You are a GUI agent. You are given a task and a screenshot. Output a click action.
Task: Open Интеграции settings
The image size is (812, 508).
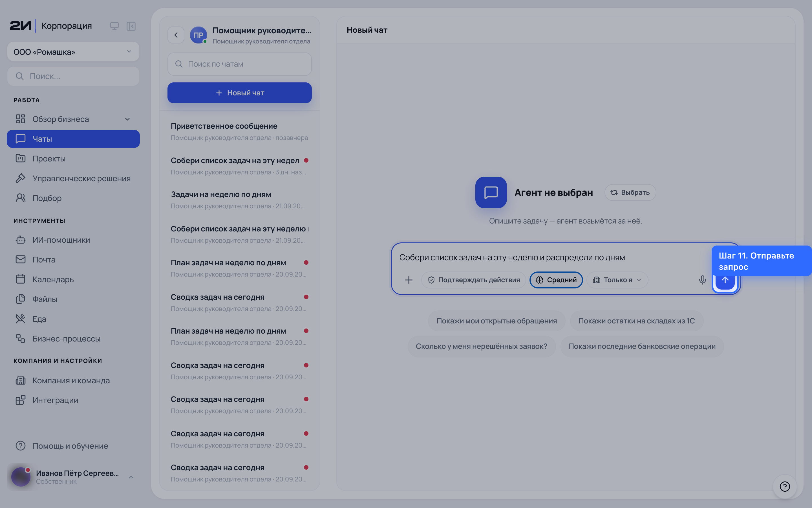tap(73, 400)
